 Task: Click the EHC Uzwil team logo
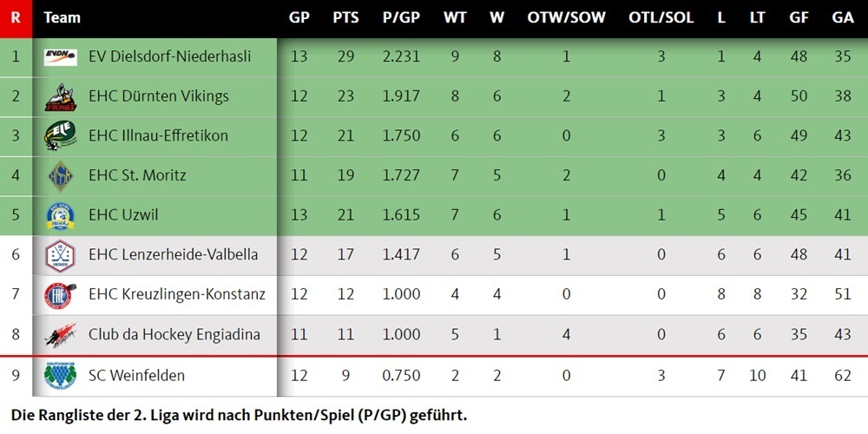[x=61, y=215]
